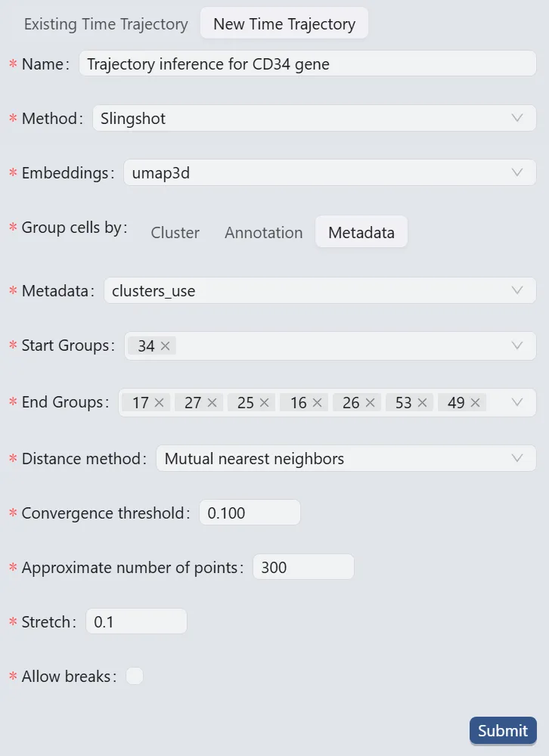Select the New Time Trajectory tab
The image size is (549, 756).
[x=284, y=24]
